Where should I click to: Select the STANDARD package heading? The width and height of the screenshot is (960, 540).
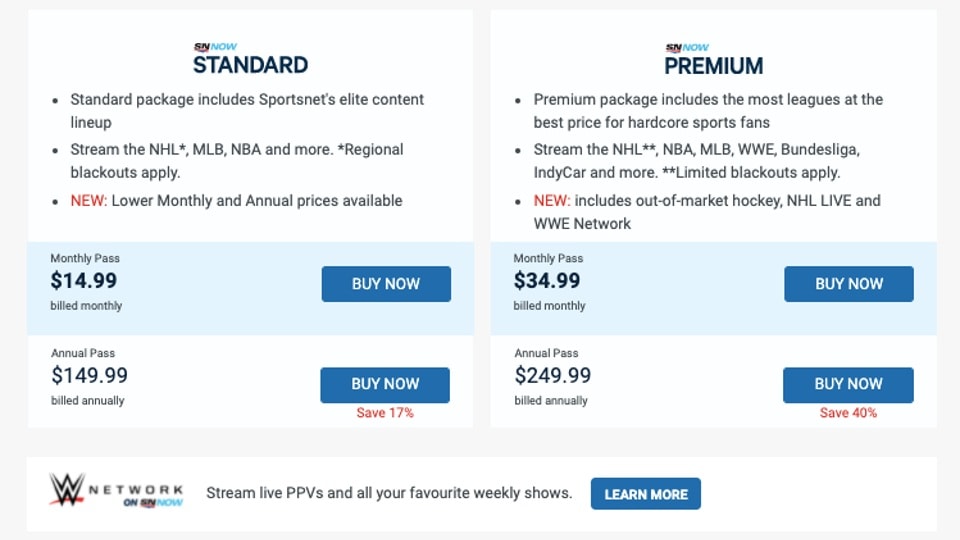(x=250, y=66)
